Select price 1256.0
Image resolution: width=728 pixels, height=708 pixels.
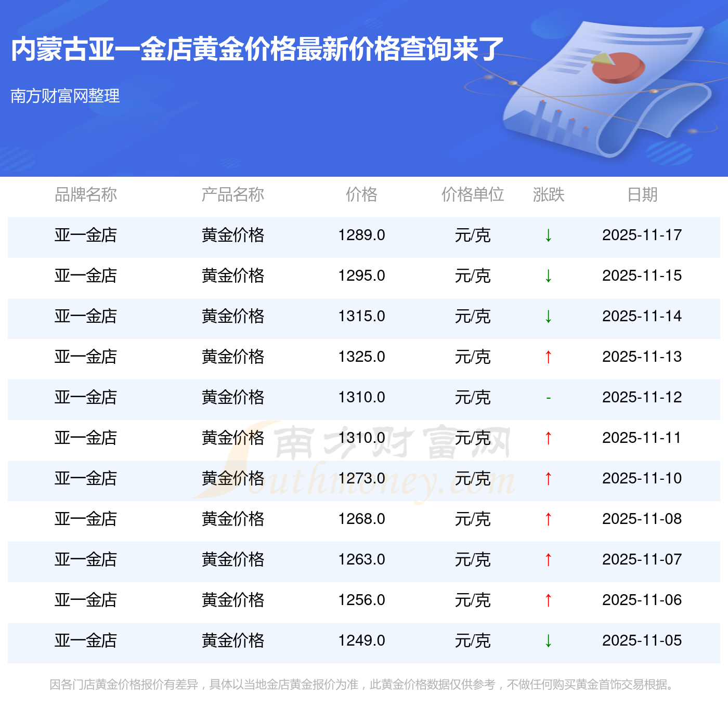361,600
